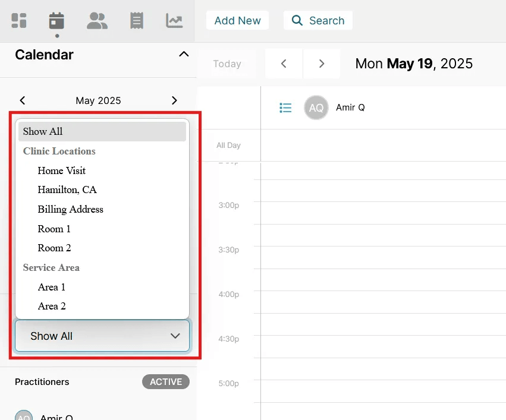The width and height of the screenshot is (506, 420).
Task: Click the Amir Q column name
Action: pos(350,108)
